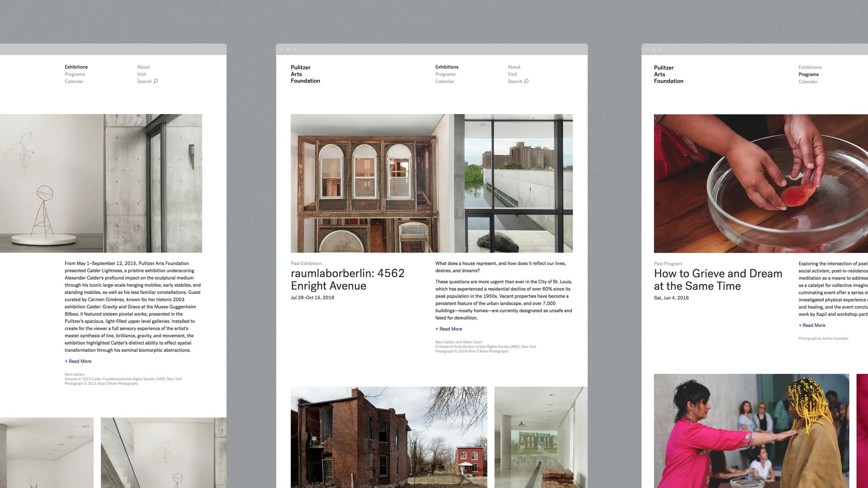
Task: Open the woman in pink performance photo
Action: point(751,431)
